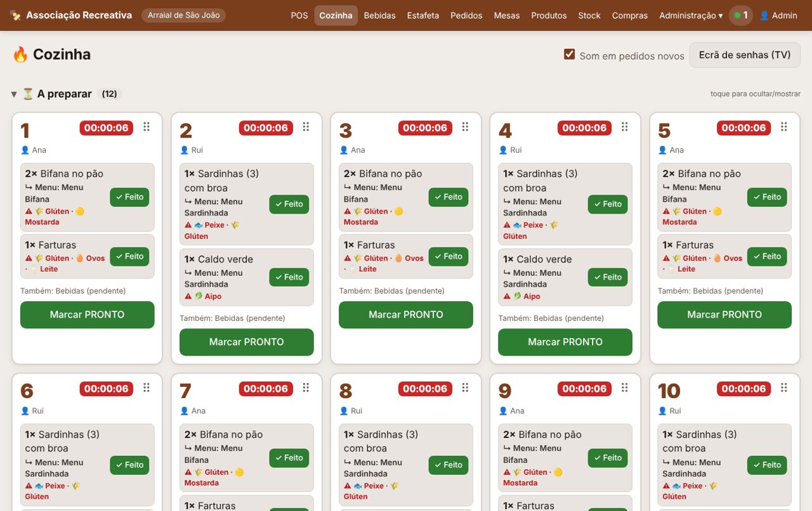Disable the Som em pedidos novos checkbox
Viewport: 812px width, 511px height.
click(x=570, y=55)
